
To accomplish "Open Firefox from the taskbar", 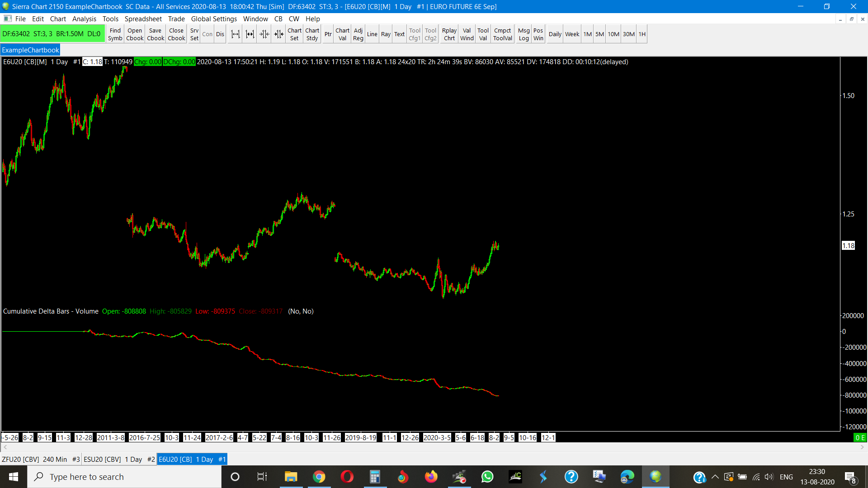I will pos(431,477).
